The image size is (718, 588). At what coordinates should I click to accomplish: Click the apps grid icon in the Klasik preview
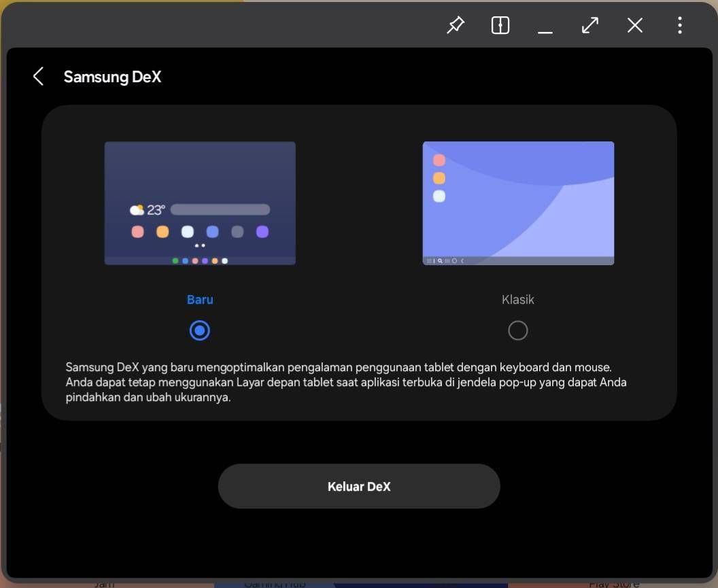(x=428, y=260)
